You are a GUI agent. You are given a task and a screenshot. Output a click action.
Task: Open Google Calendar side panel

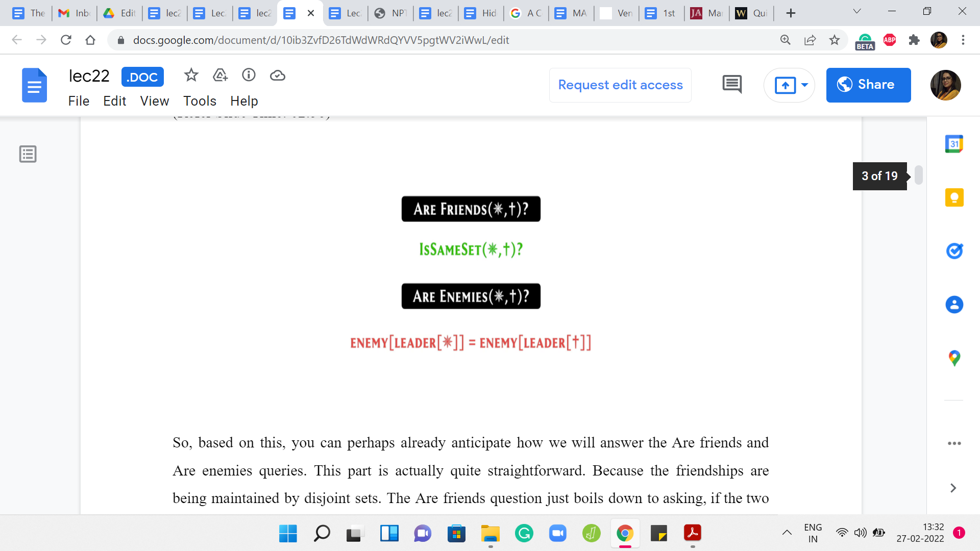(x=954, y=144)
